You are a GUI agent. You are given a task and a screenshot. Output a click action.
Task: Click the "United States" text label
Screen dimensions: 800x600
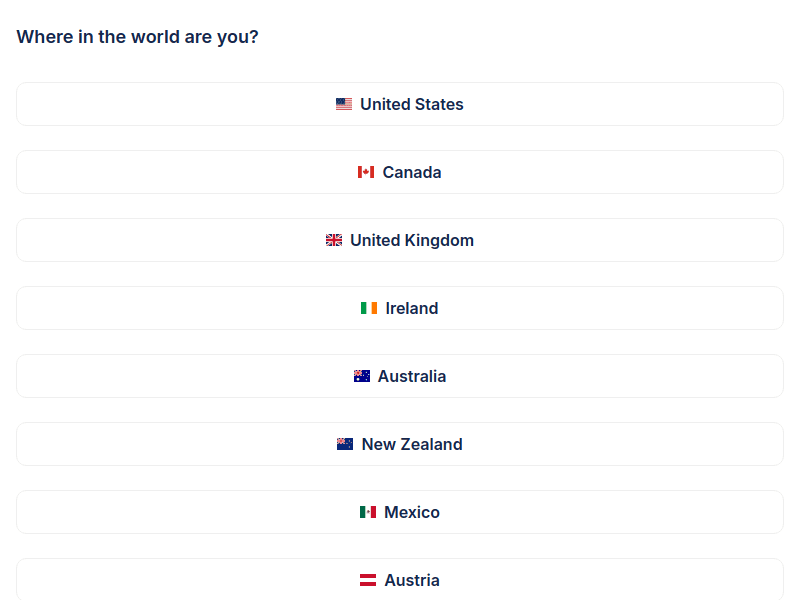pyautogui.click(x=412, y=104)
